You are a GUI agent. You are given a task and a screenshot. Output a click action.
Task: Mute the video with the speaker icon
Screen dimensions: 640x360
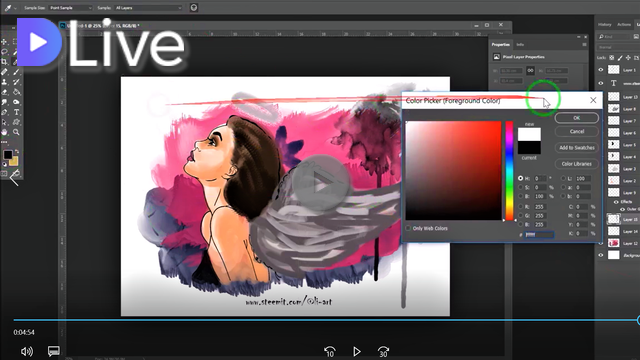(27, 351)
